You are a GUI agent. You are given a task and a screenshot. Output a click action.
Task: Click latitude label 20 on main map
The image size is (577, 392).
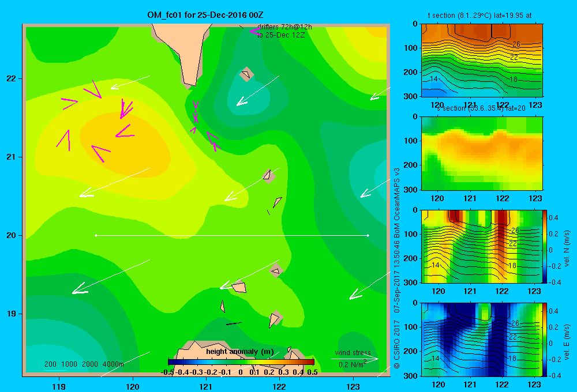12,235
